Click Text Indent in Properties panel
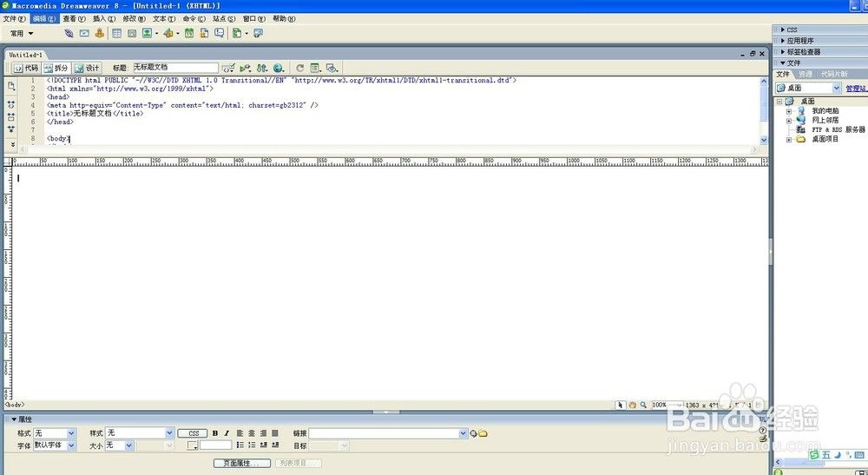Image resolution: width=868 pixels, height=475 pixels. (274, 445)
